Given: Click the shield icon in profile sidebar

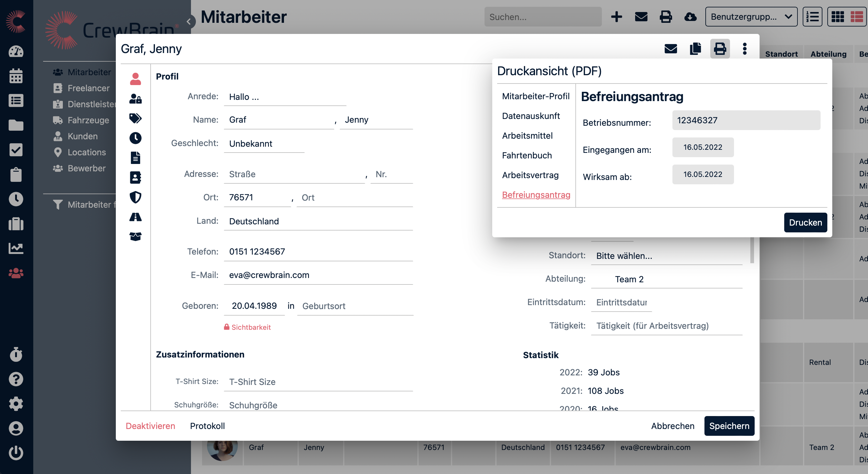Looking at the screenshot, I should [x=136, y=197].
